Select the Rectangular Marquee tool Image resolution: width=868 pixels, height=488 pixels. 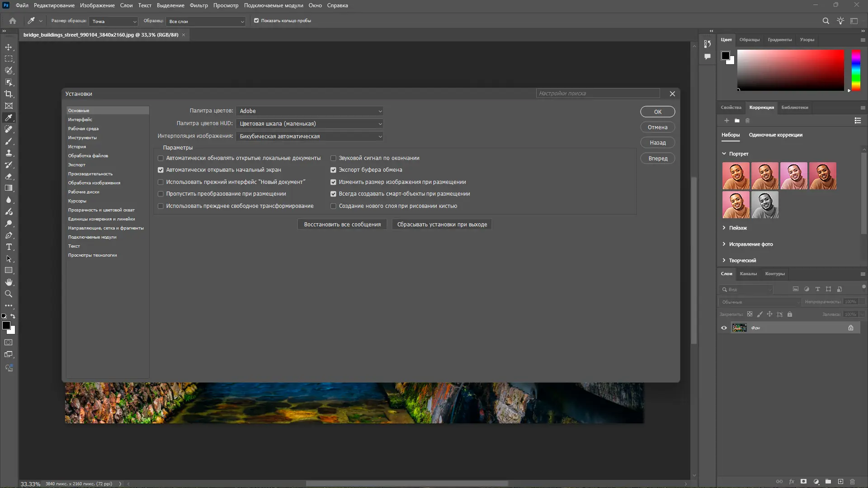(9, 59)
